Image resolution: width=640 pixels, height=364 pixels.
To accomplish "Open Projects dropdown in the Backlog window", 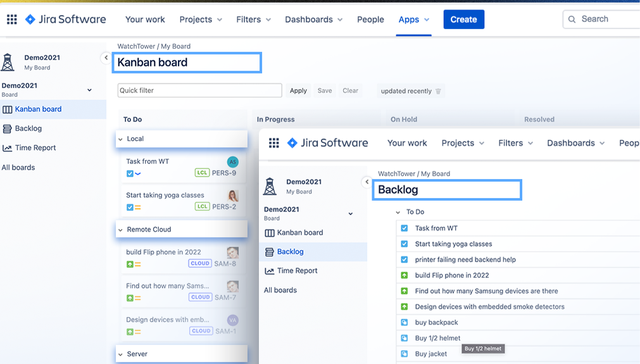I will 463,143.
